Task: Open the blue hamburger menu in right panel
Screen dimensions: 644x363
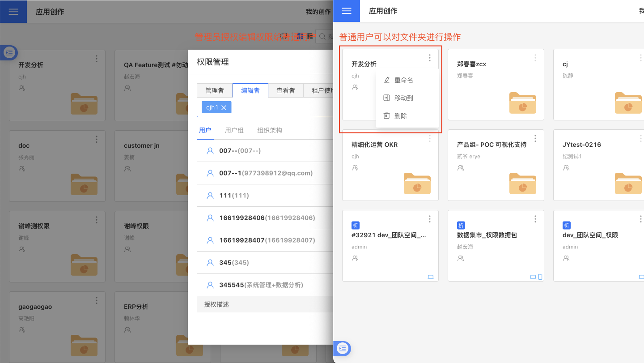Action: coord(347,11)
